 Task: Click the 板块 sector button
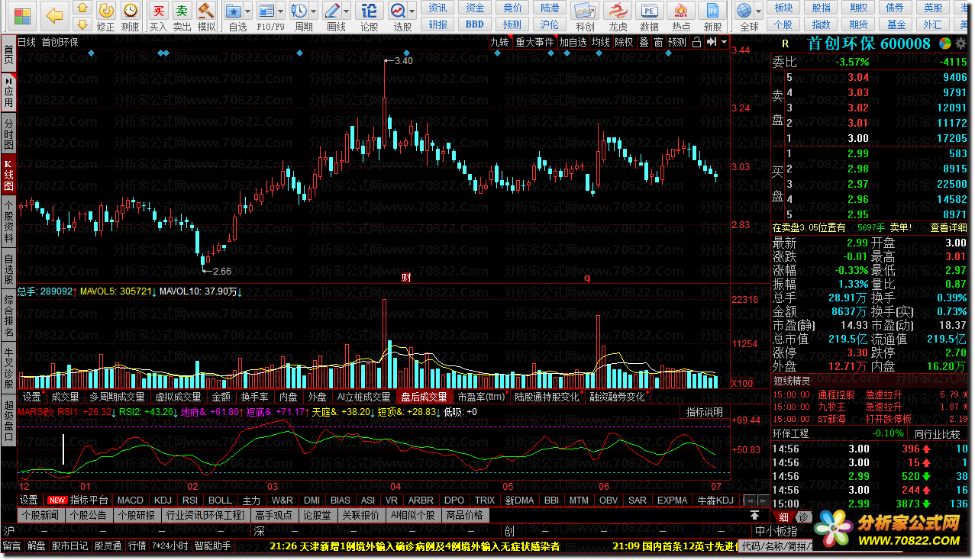pos(783,8)
